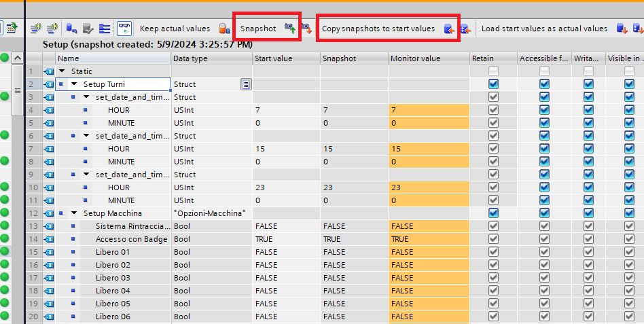The image size is (644, 324).
Task: Click the Monitor all glasses icon
Action: point(124,28)
